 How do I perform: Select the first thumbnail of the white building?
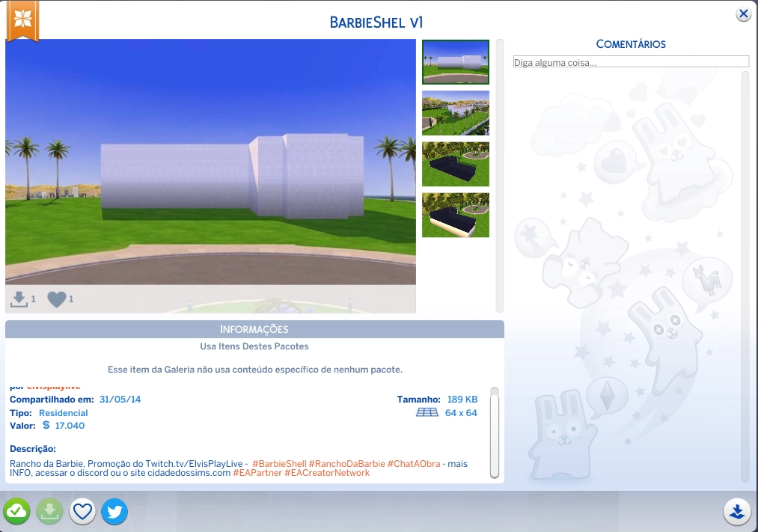455,61
